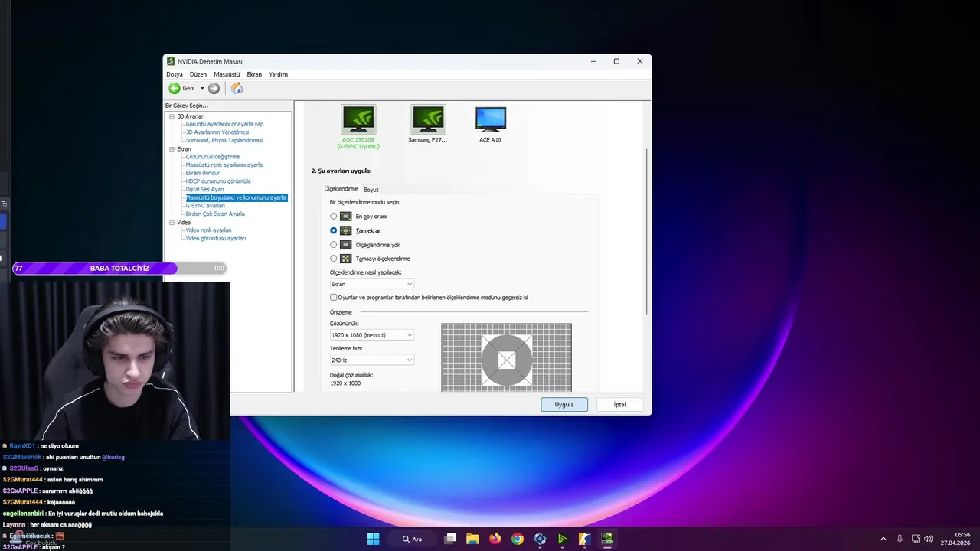Screen dimensions: 980x551
Task: Select the AOC 27G2G8 monitor icon
Action: click(x=358, y=119)
